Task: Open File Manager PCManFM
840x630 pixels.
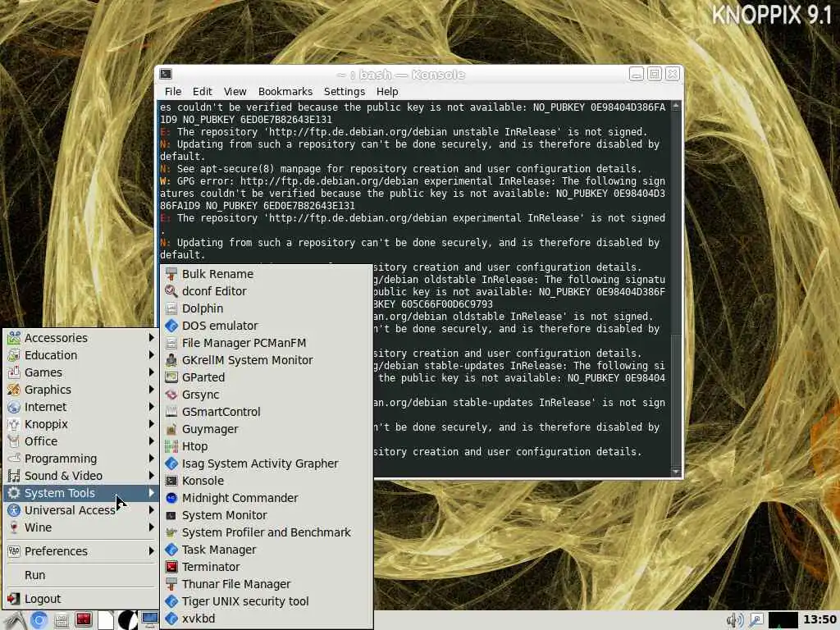Action: [267, 343]
